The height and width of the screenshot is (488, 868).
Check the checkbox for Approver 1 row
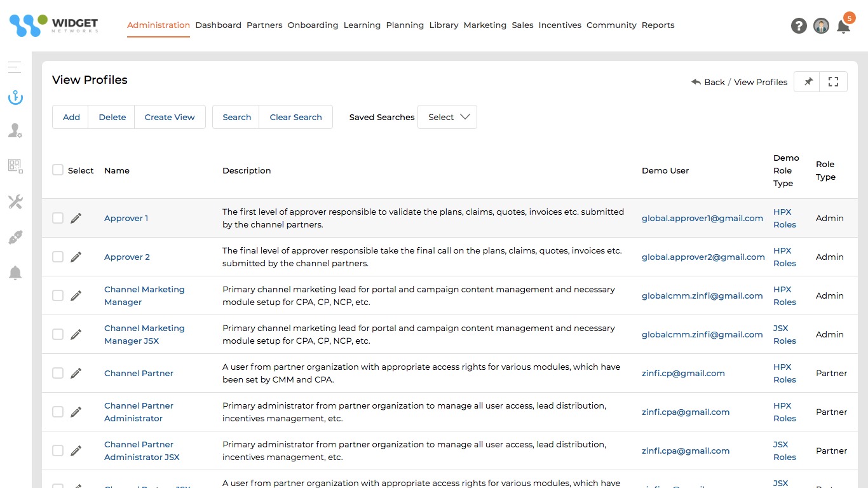pyautogui.click(x=58, y=218)
